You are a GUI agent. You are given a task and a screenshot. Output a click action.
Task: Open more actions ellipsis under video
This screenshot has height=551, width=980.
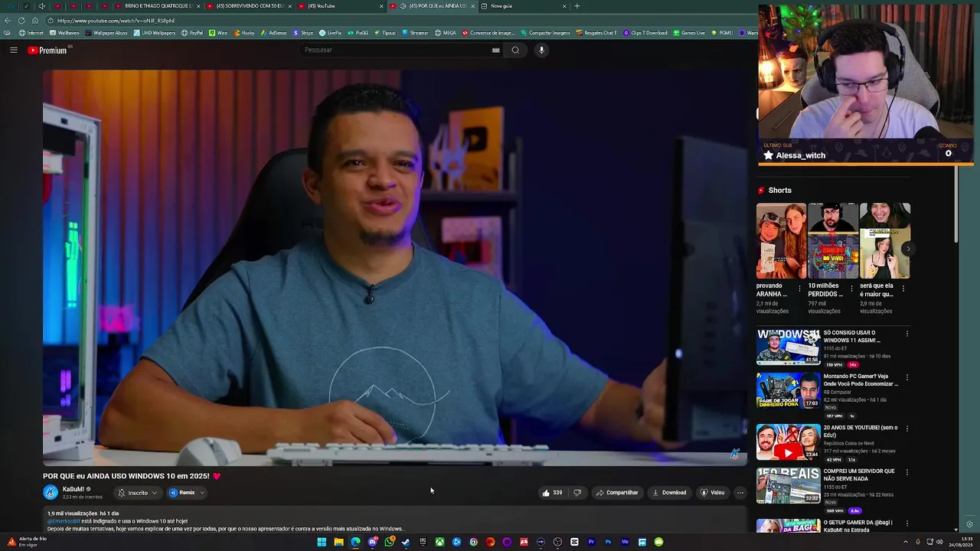(740, 493)
